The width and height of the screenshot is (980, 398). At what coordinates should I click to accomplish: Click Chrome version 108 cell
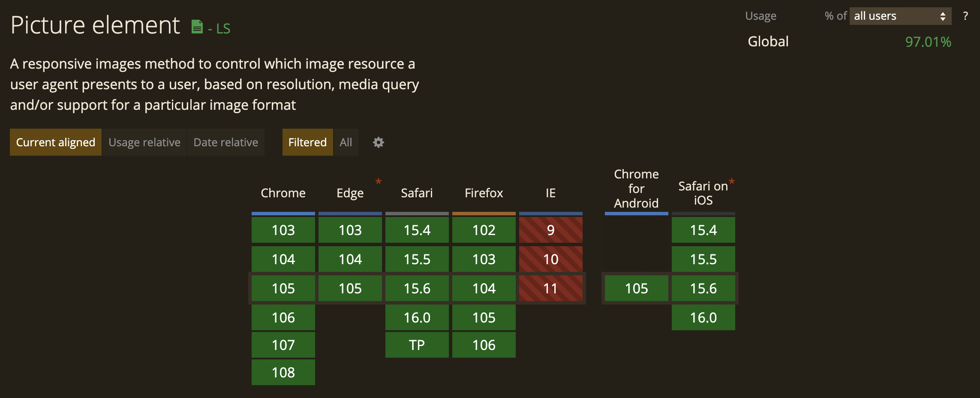click(x=283, y=372)
